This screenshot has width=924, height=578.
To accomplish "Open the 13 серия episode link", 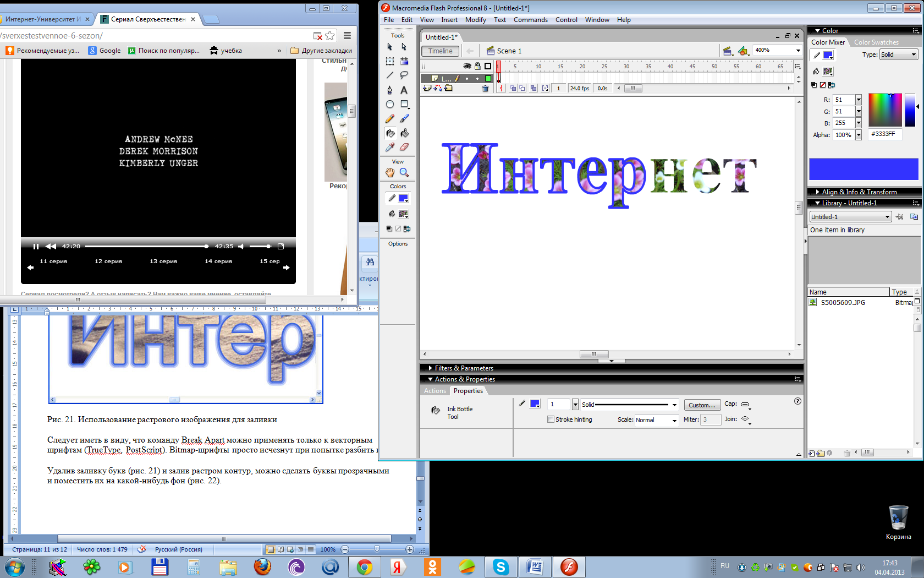I will point(163,261).
